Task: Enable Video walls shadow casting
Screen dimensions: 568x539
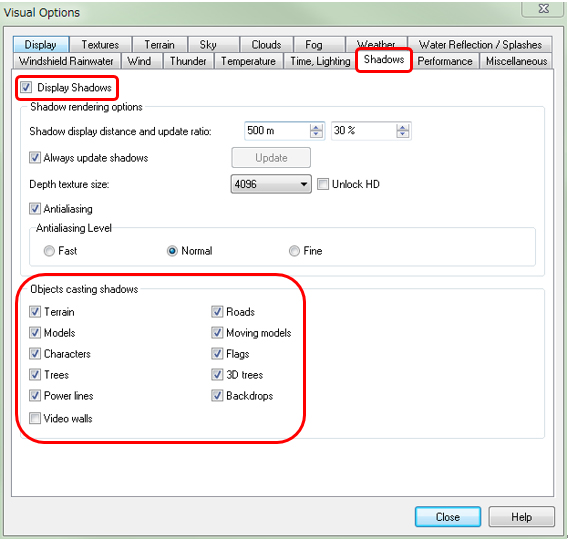Action: 35,418
